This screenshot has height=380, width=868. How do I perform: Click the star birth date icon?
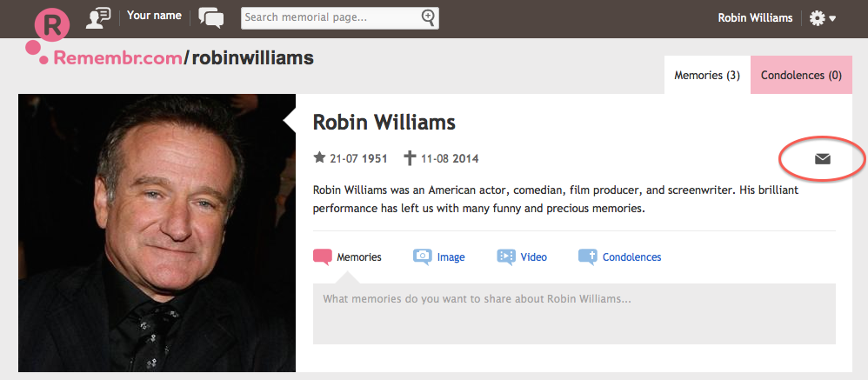(x=319, y=158)
